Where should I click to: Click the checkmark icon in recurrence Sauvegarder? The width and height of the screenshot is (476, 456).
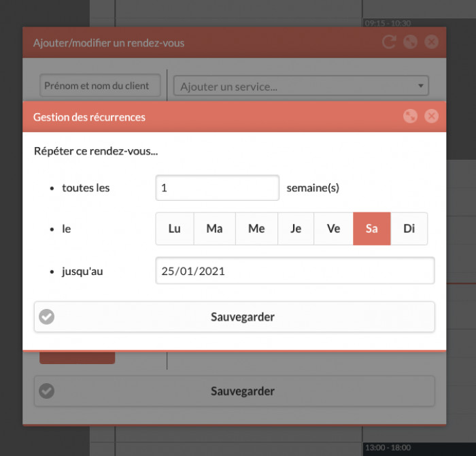pos(46,317)
